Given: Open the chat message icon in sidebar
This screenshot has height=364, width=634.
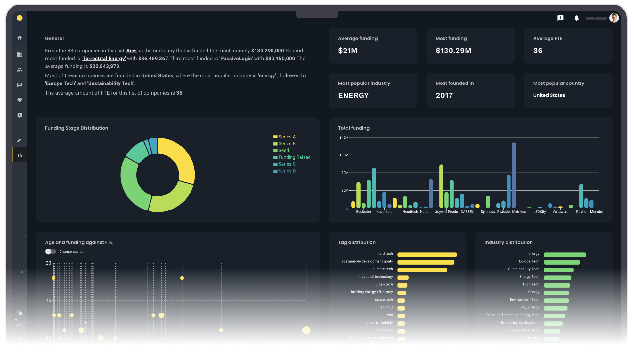Looking at the screenshot, I should 20,85.
